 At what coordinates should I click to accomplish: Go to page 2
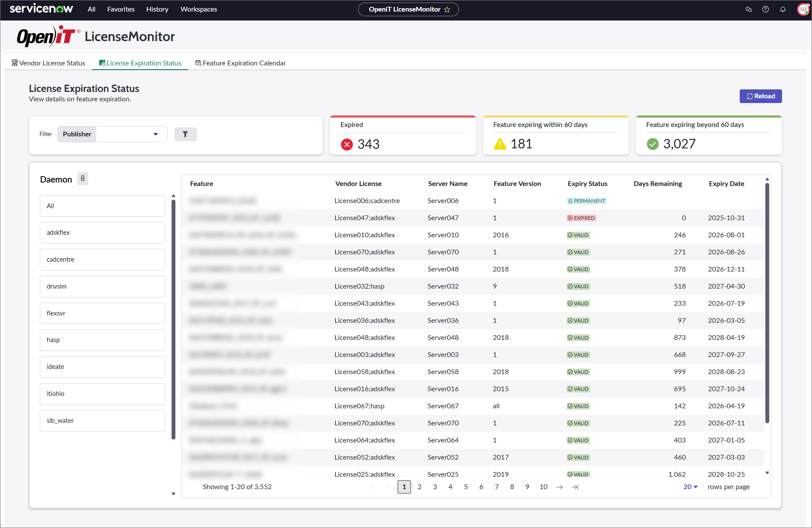(420, 487)
